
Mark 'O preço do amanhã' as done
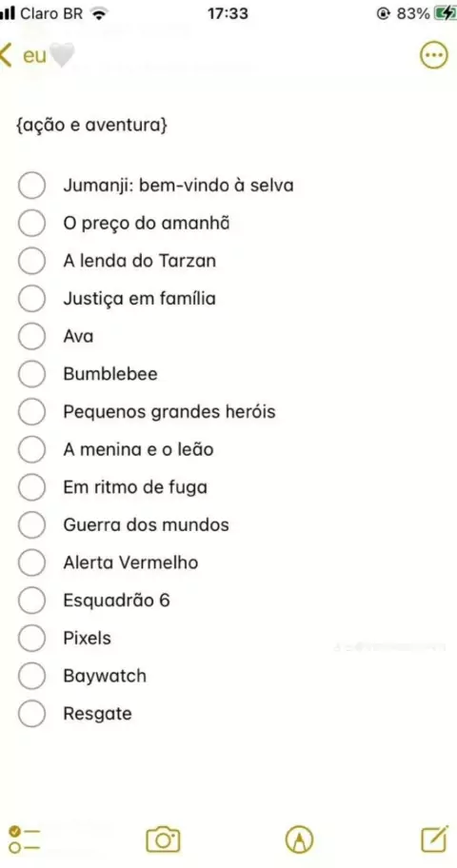click(x=31, y=223)
